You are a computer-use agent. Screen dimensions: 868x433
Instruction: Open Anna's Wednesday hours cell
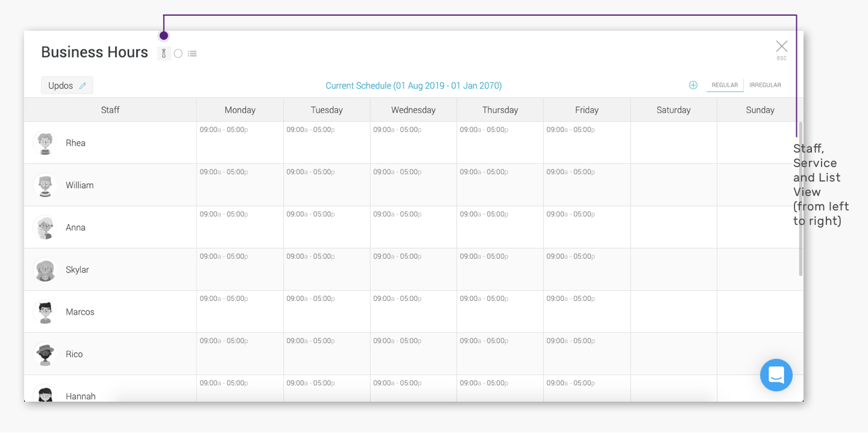(x=414, y=227)
